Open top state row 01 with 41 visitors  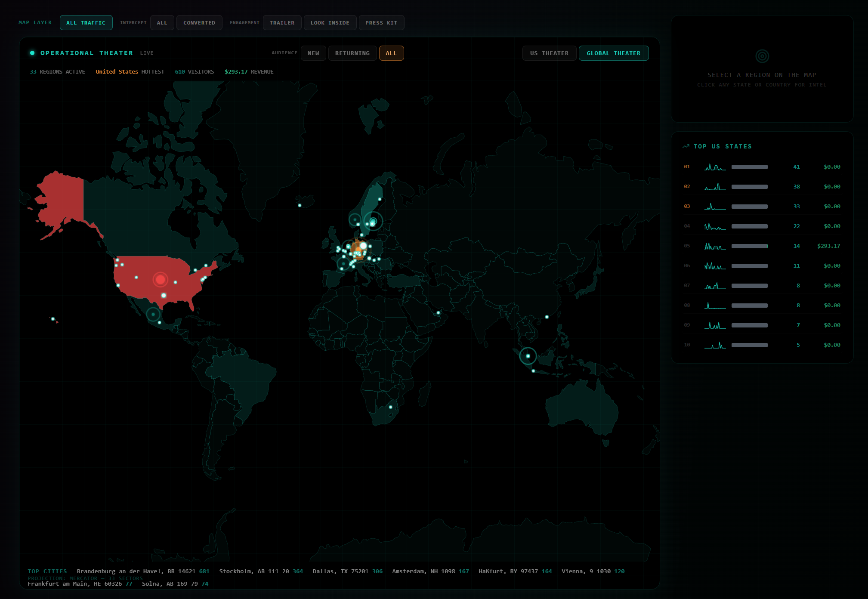(x=762, y=167)
